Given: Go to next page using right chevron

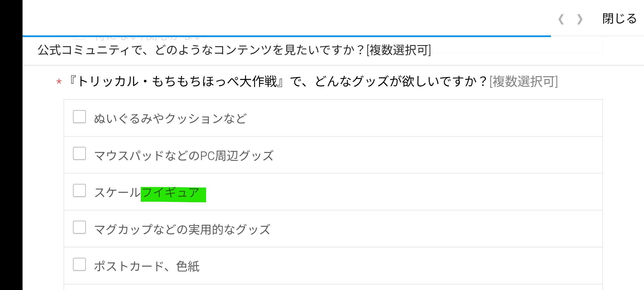Looking at the screenshot, I should coord(580,19).
